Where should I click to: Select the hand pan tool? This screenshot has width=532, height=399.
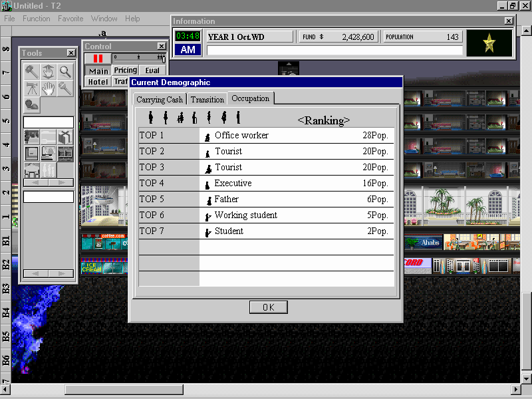(48, 88)
